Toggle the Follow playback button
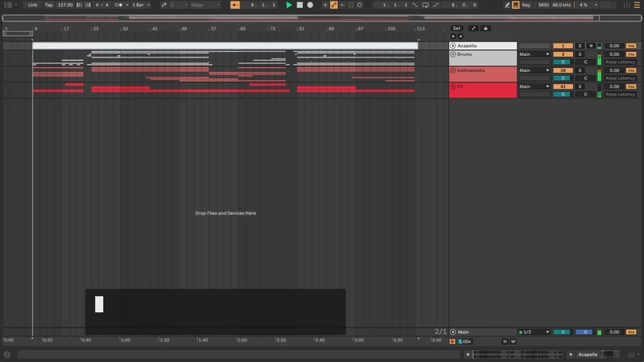 (235, 5)
